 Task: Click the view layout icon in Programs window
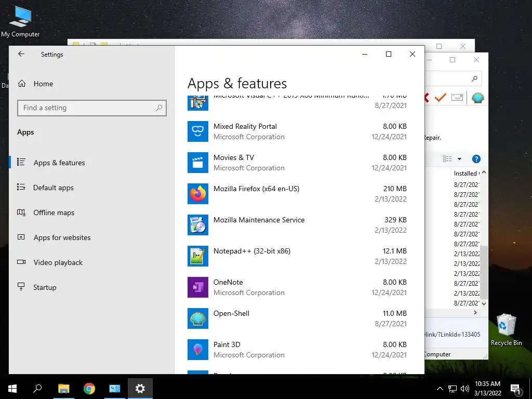(x=447, y=159)
